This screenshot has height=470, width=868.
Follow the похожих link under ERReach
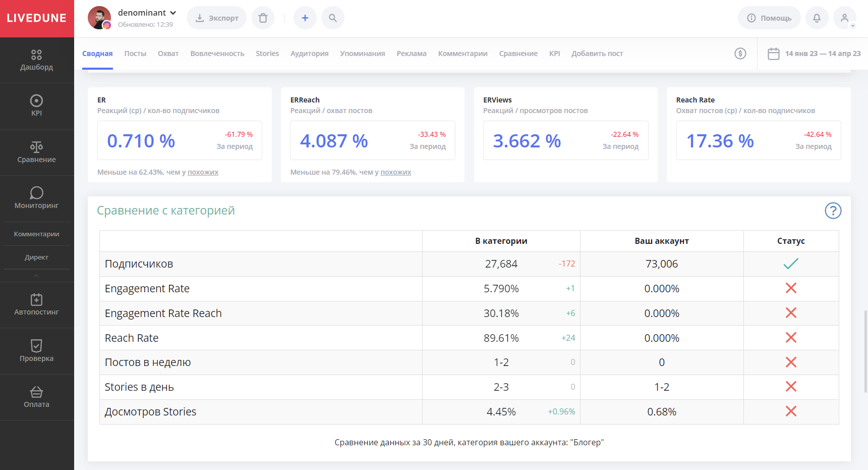395,172
